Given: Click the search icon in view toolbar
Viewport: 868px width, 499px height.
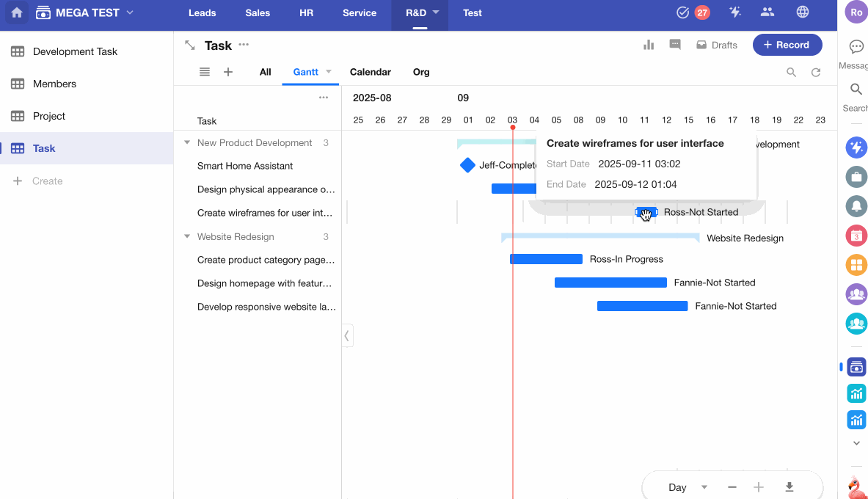Looking at the screenshot, I should tap(791, 72).
